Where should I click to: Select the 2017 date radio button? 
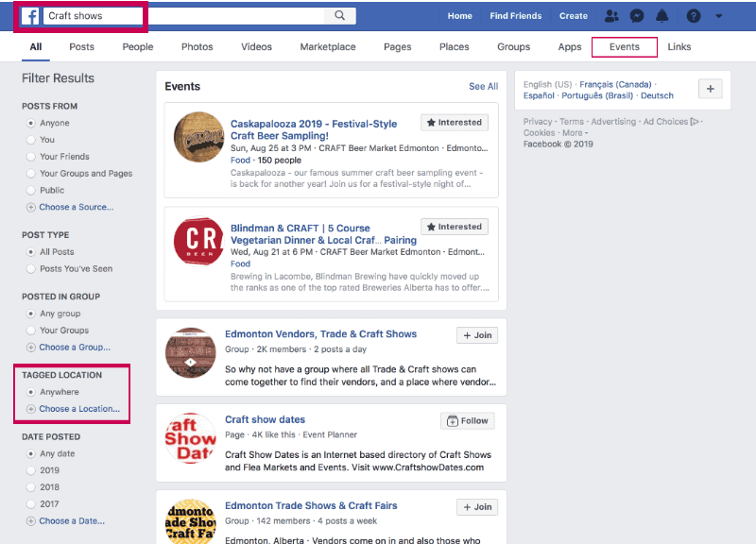(31, 504)
